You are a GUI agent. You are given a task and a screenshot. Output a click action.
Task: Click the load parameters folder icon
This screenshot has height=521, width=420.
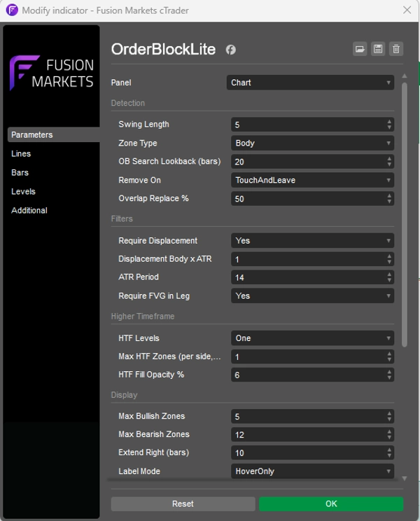point(360,49)
